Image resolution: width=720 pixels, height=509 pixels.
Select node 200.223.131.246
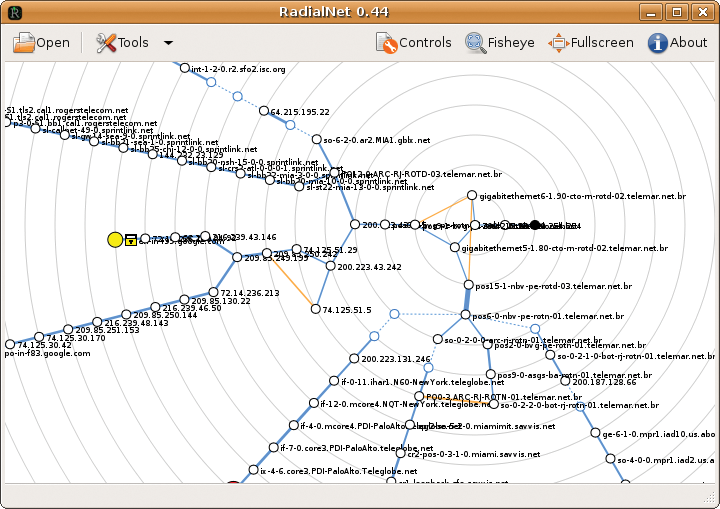tap(354, 358)
